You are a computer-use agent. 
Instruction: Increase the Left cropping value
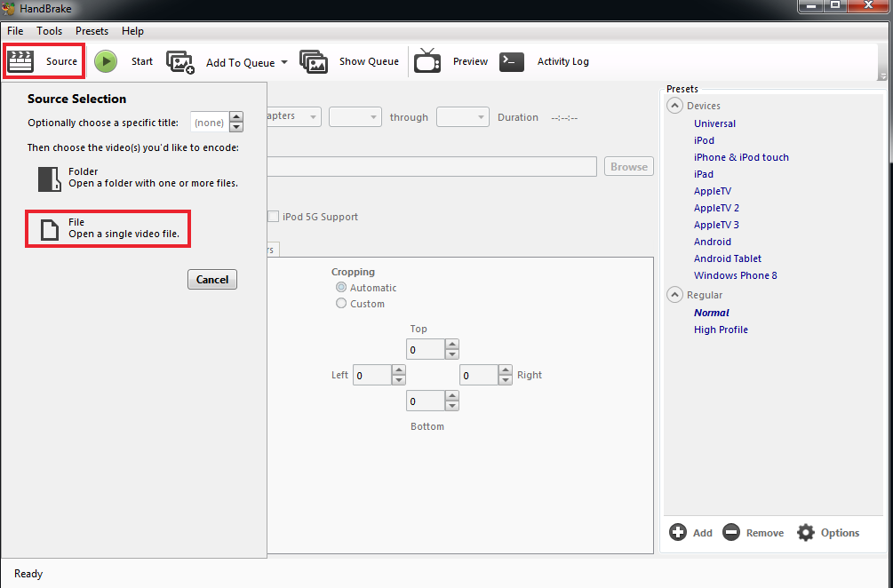(x=399, y=370)
